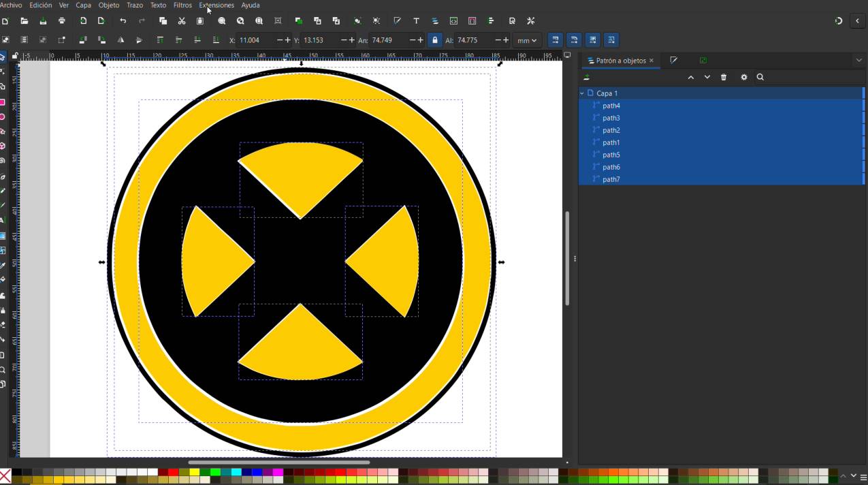Add a new layer in objects panel

(586, 78)
